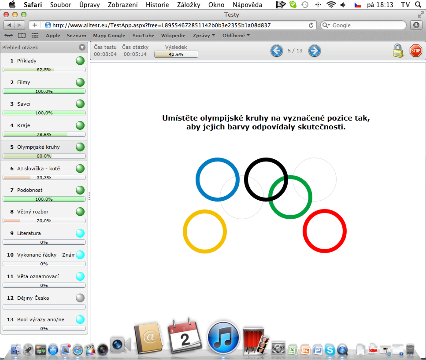Screen dimensions: 426x360
Task: Go to the previous question arrow
Action: point(276,51)
